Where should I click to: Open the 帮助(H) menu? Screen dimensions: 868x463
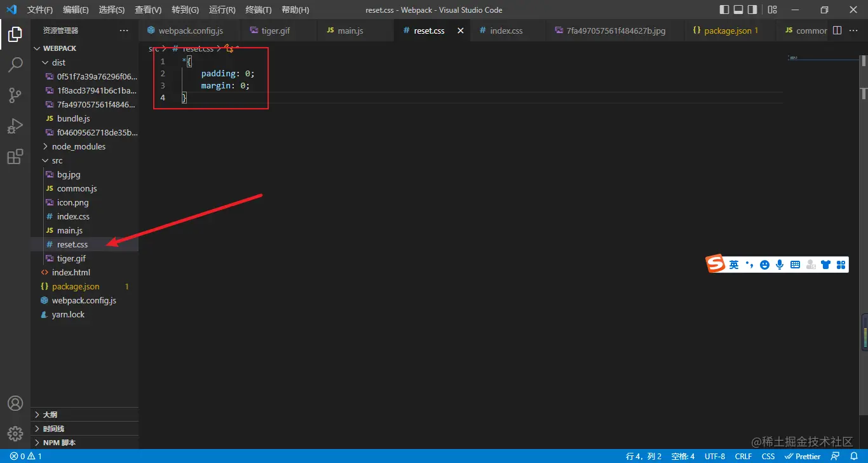(295, 10)
